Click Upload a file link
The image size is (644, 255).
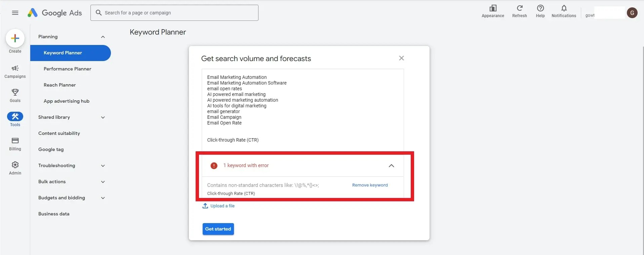click(x=223, y=206)
